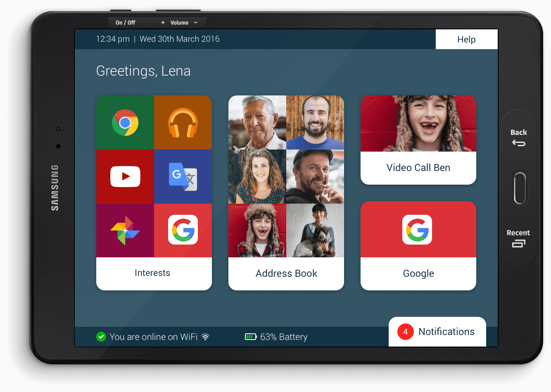
Task: Click the 'You are online on WiFi' status
Action: (x=154, y=337)
